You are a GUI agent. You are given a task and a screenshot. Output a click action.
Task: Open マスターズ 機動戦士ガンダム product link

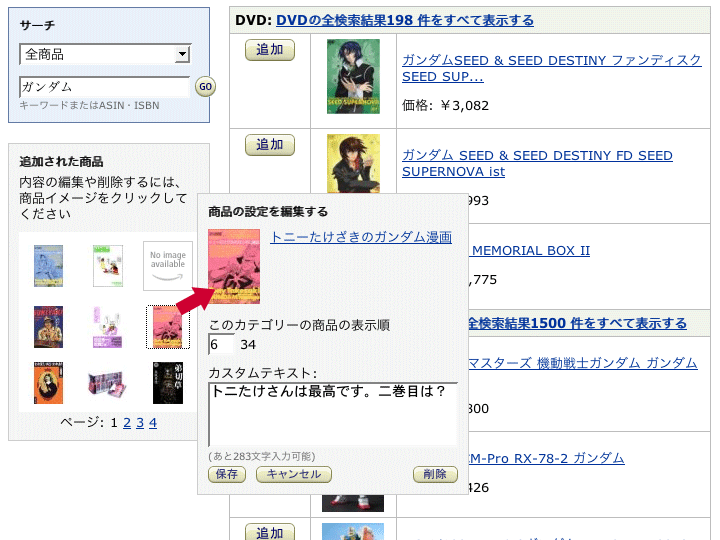coord(583,363)
